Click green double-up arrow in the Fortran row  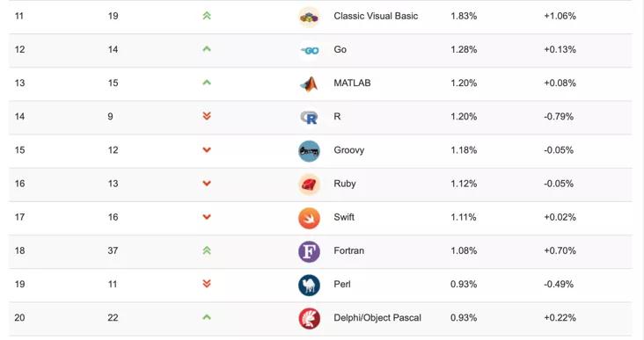coord(207,250)
